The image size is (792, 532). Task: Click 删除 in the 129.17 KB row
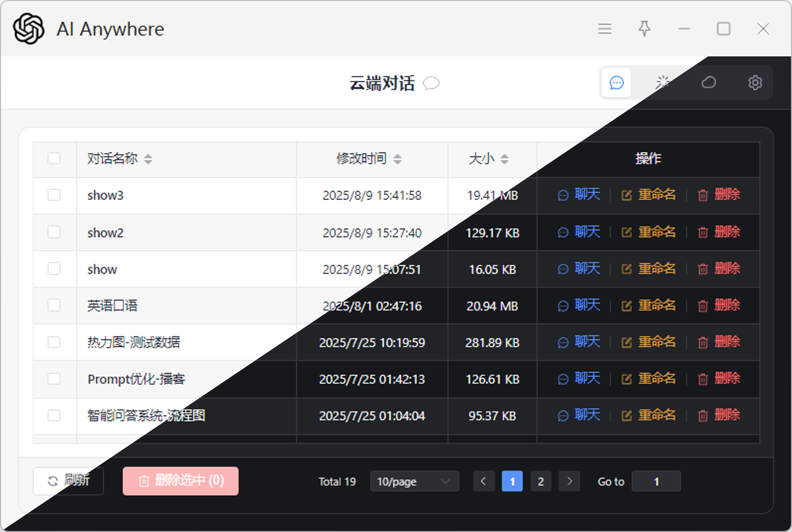719,232
